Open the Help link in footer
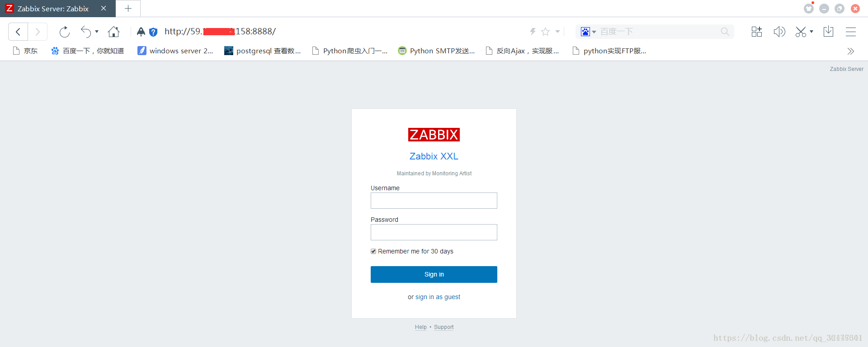The width and height of the screenshot is (868, 347). click(421, 327)
